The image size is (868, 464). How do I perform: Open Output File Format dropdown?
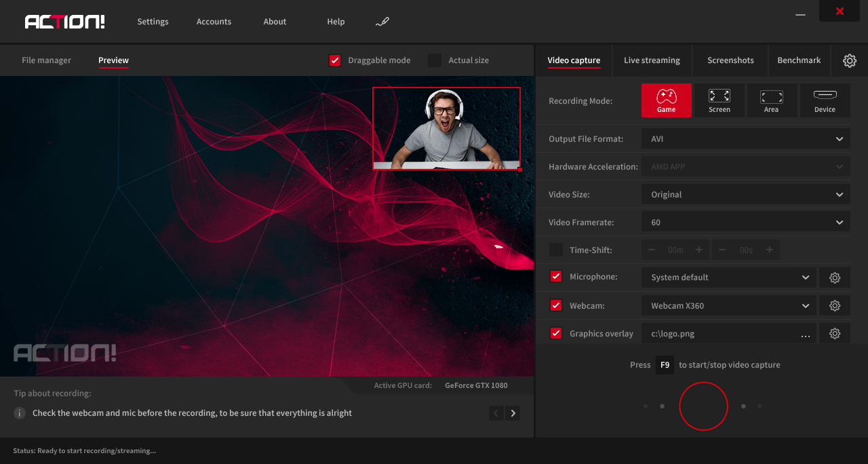pyautogui.click(x=746, y=138)
